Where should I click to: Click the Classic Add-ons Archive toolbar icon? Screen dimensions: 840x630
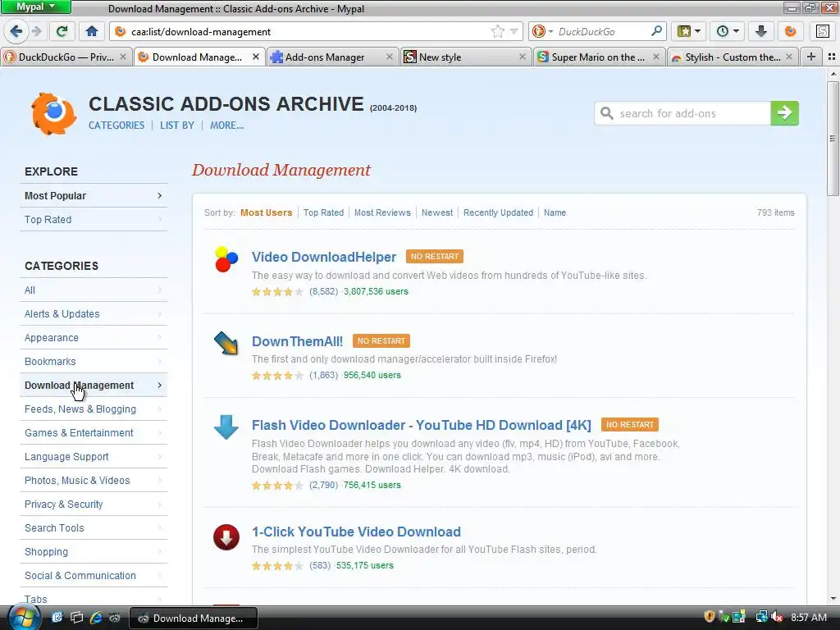[x=790, y=32]
